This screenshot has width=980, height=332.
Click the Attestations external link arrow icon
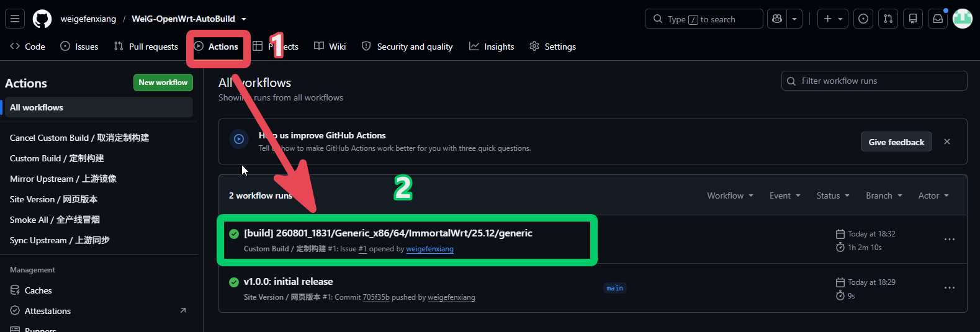coord(183,310)
